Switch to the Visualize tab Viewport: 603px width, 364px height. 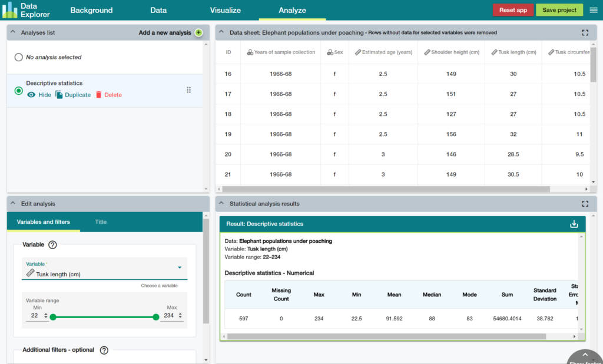tap(225, 11)
